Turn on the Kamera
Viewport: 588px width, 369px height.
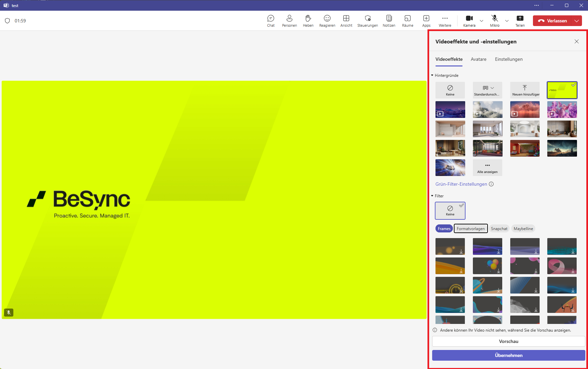pyautogui.click(x=469, y=20)
